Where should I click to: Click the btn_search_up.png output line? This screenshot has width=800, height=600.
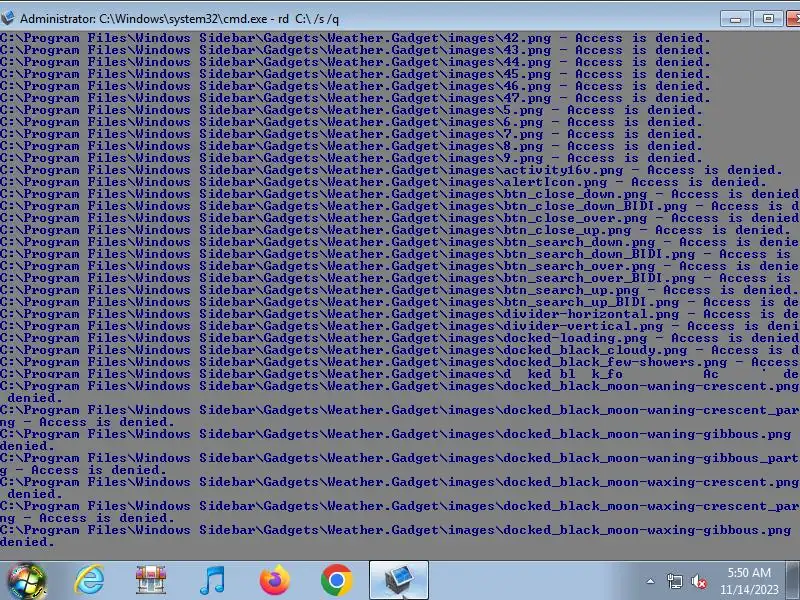coord(400,290)
